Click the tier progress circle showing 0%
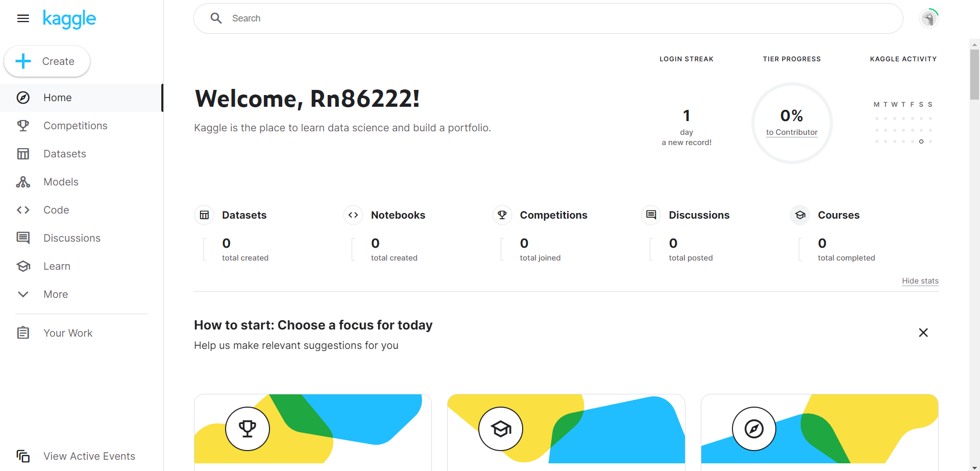This screenshot has height=471, width=980. pos(792,123)
